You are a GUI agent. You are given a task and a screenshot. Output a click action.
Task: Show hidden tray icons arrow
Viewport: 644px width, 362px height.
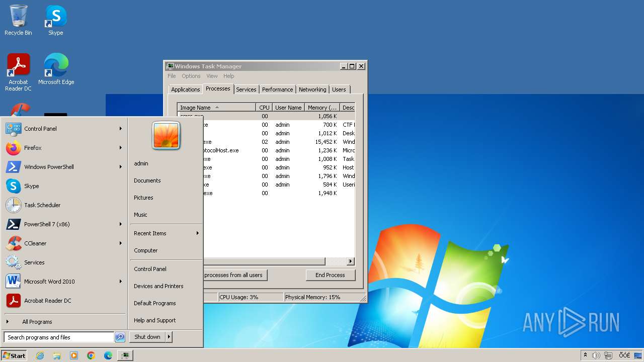[x=585, y=355]
